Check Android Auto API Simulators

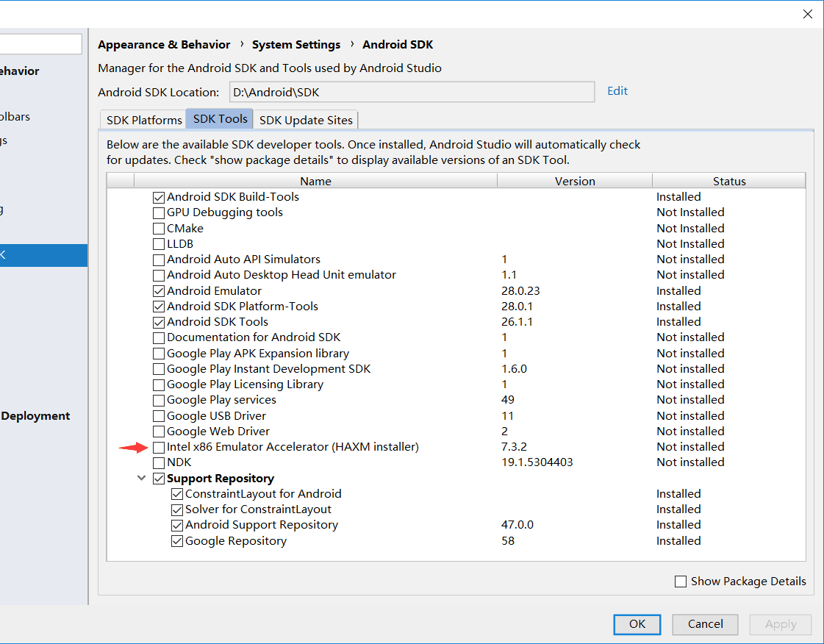(158, 260)
